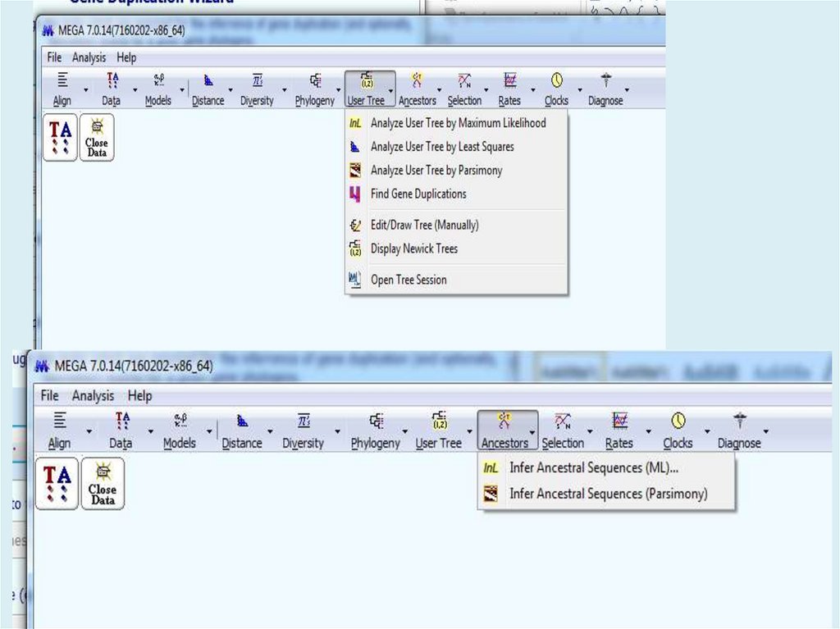This screenshot has width=840, height=629.
Task: Open File menu in lower MEGA window
Action: [x=50, y=395]
